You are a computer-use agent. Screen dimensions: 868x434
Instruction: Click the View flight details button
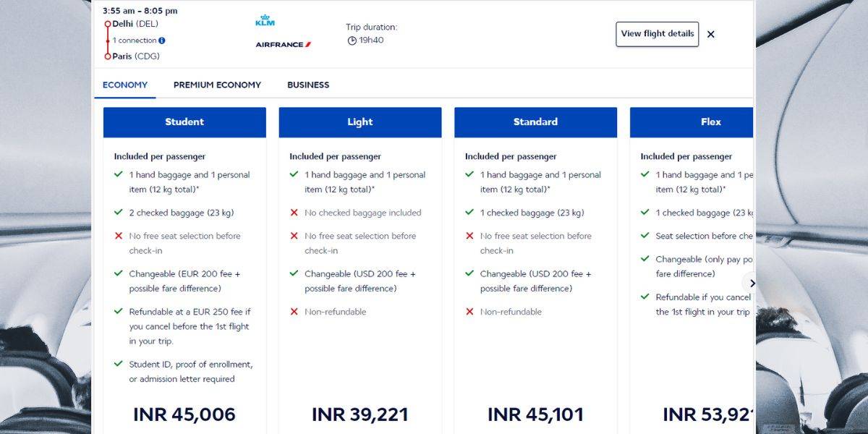pos(656,33)
